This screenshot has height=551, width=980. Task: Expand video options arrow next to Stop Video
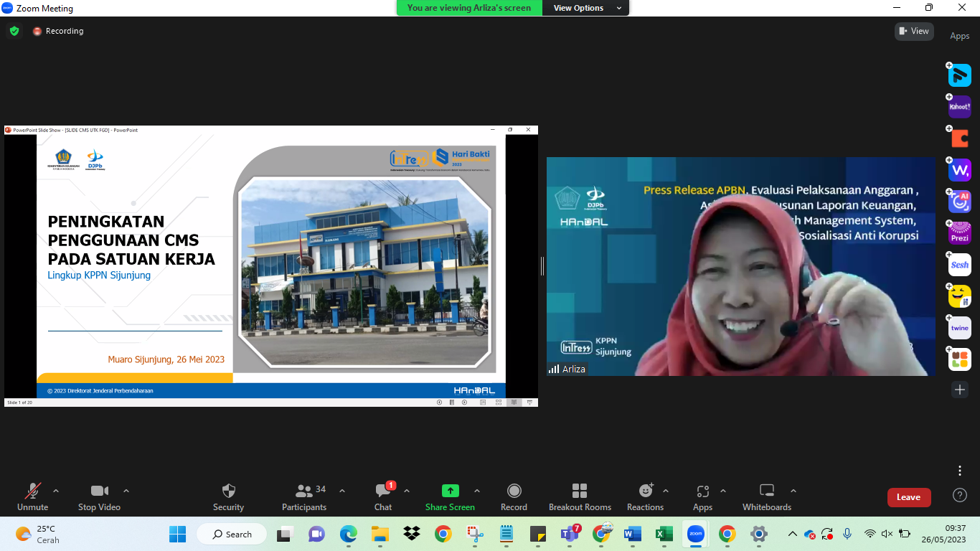pos(126,491)
